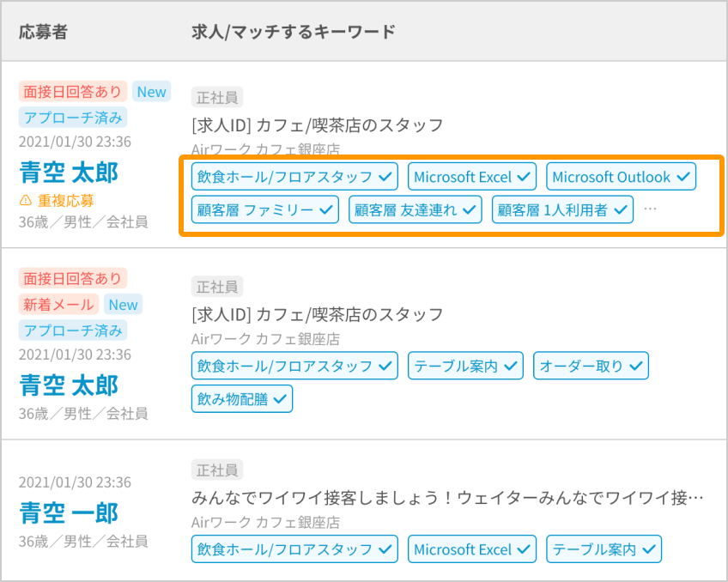Image resolution: width=728 pixels, height=582 pixels.
Task: Select Microsoft Excel chip in 青空 一郎 row
Action: point(472,549)
